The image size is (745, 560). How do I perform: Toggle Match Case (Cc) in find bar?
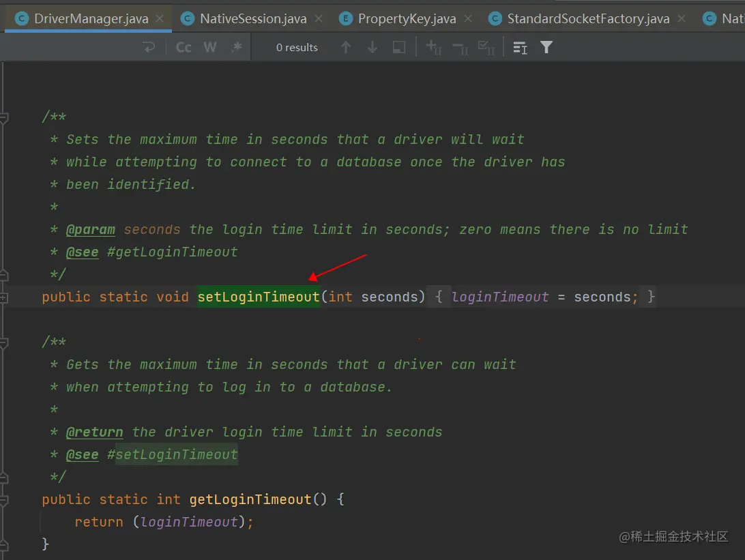click(x=184, y=48)
